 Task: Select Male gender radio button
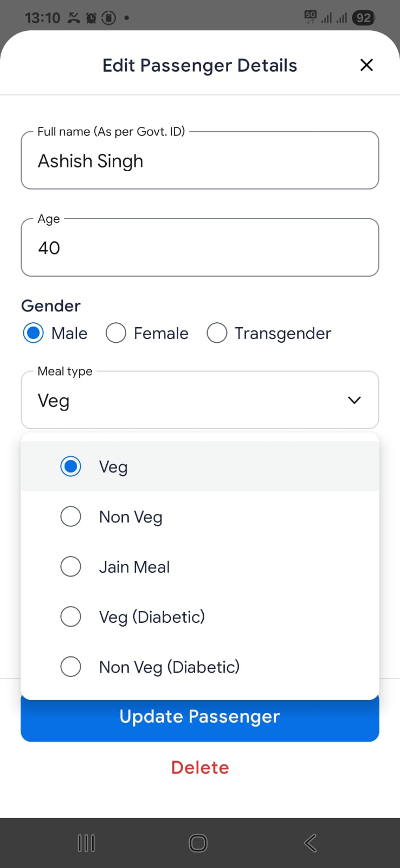point(34,333)
